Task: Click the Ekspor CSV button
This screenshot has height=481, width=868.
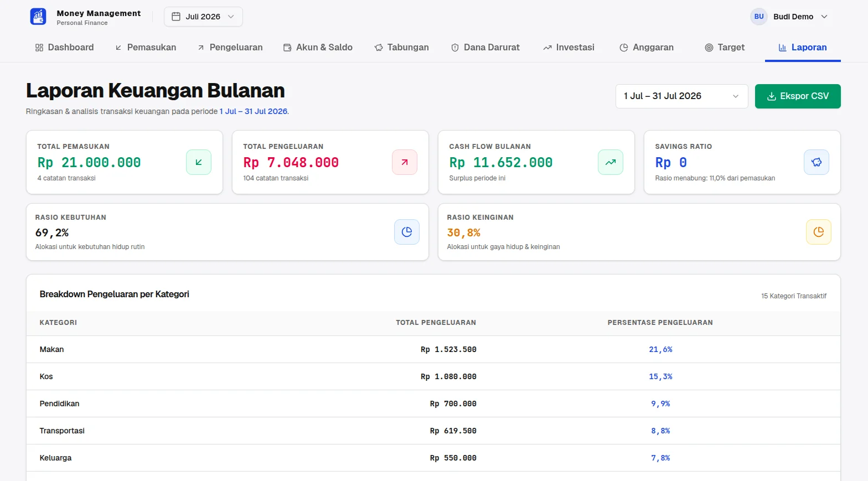Action: 798,96
